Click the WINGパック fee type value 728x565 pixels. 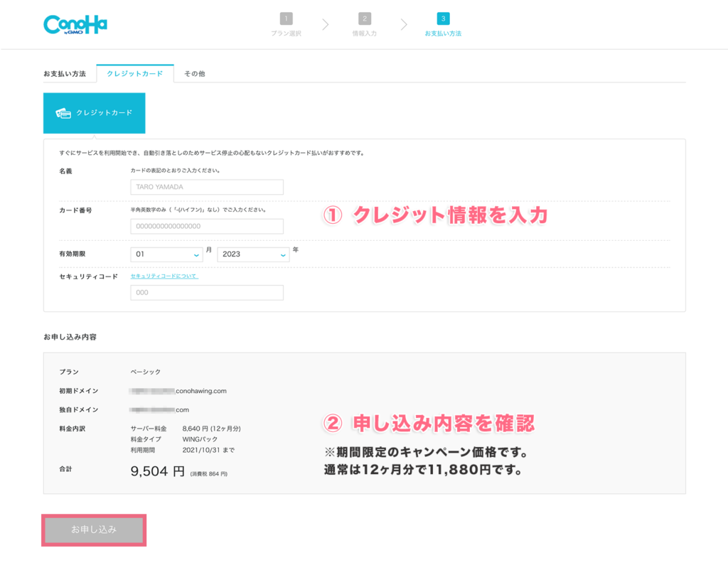pyautogui.click(x=200, y=439)
